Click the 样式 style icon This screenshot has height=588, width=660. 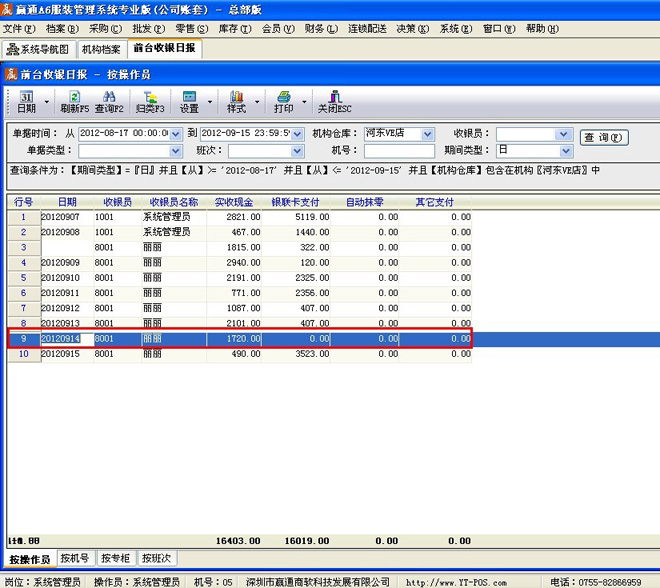click(x=237, y=102)
